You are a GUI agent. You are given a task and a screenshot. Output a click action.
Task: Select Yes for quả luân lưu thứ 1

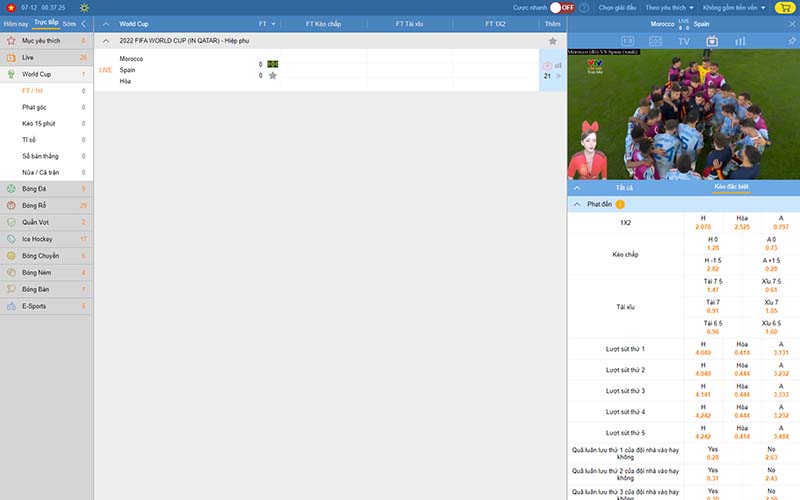tap(713, 454)
